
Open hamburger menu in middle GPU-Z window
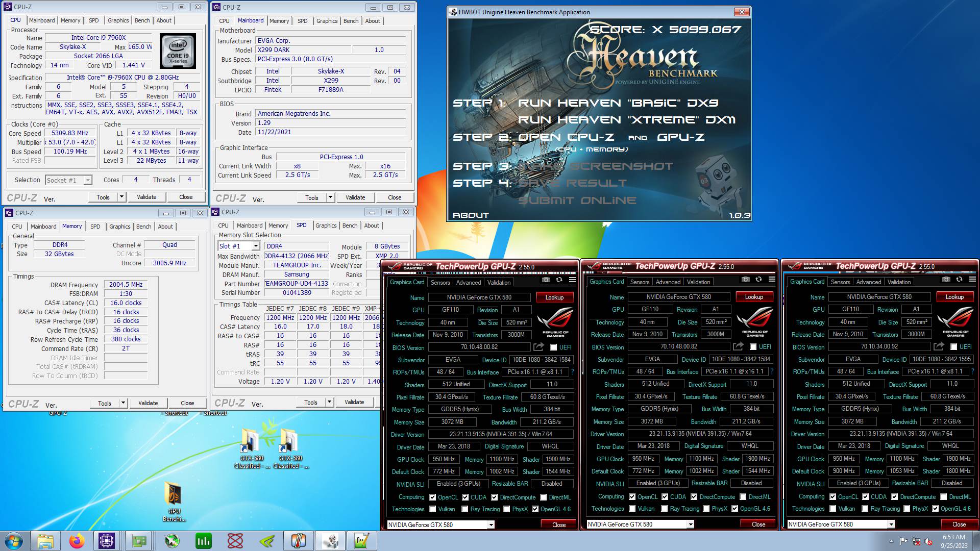point(772,279)
